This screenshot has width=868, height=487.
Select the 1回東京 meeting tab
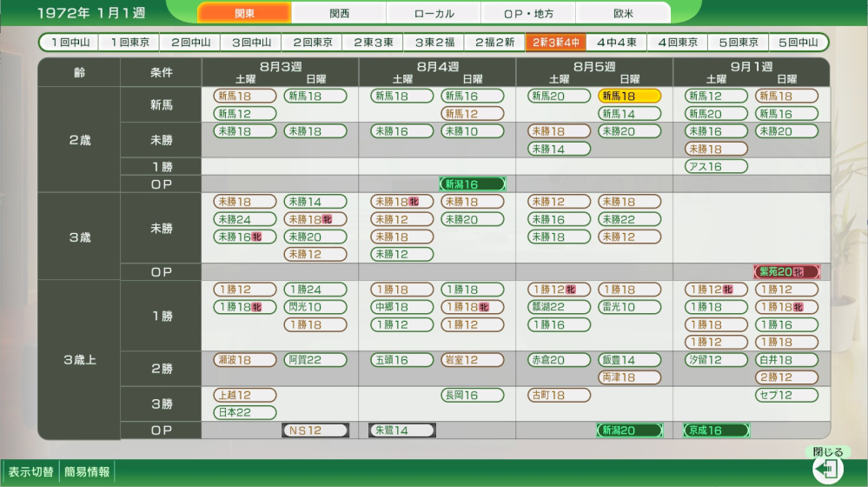click(x=129, y=42)
